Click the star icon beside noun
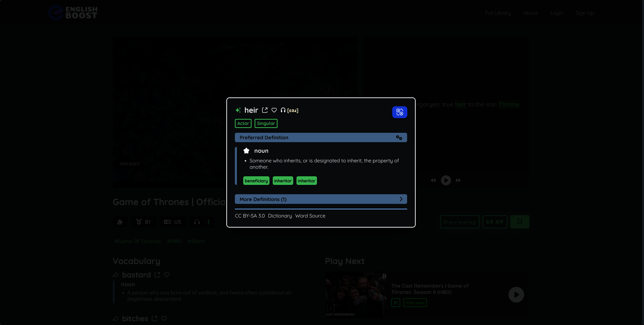Image resolution: width=644 pixels, height=325 pixels. click(x=246, y=151)
